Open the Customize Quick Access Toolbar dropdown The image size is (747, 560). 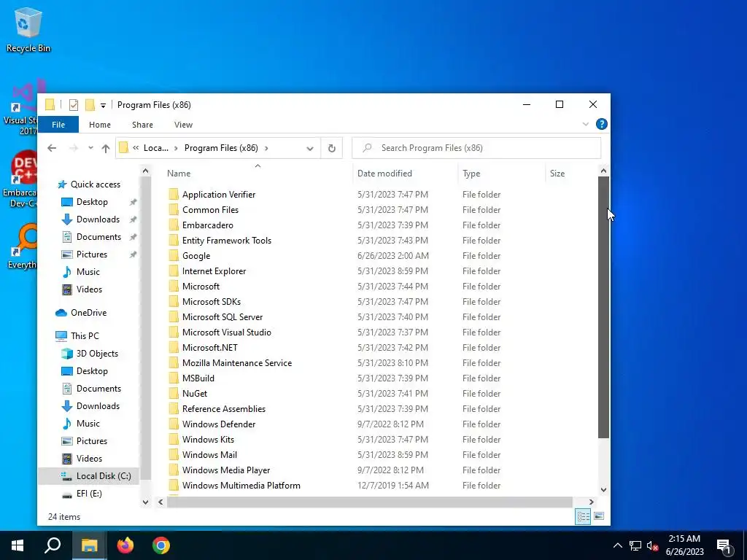point(103,105)
